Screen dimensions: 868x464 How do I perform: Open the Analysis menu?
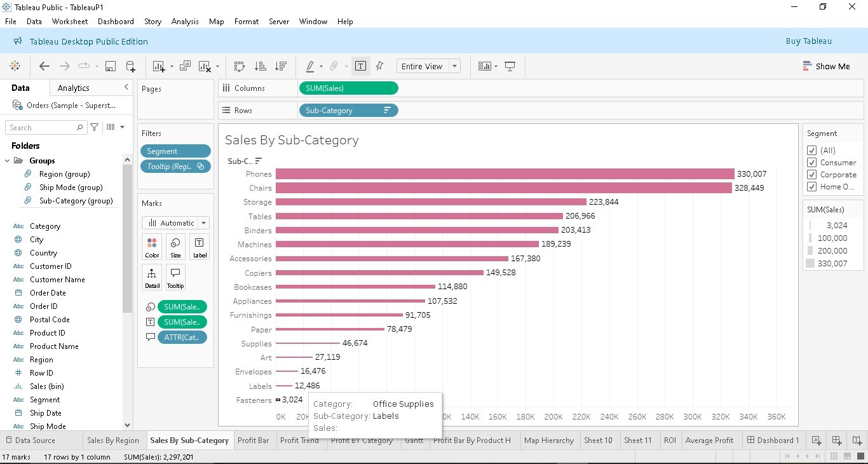point(185,21)
